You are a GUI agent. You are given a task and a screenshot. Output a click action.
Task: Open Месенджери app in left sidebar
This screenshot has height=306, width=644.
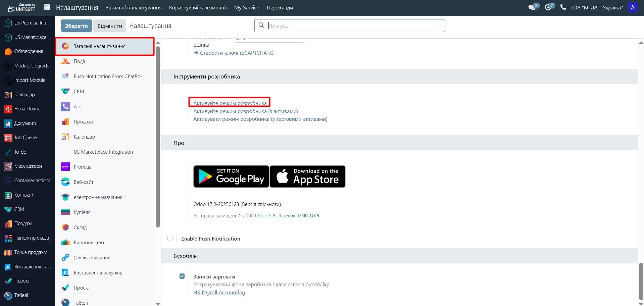click(28, 166)
